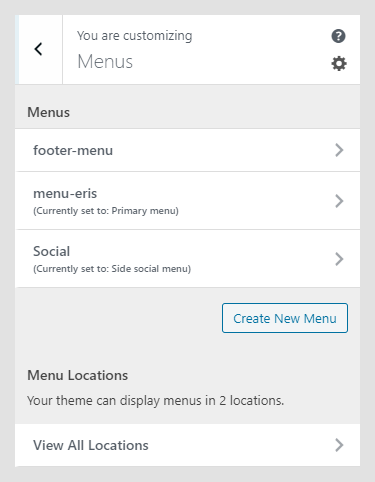Select the menu-eris menu item
Screen dimensions: 375x482
point(187,201)
